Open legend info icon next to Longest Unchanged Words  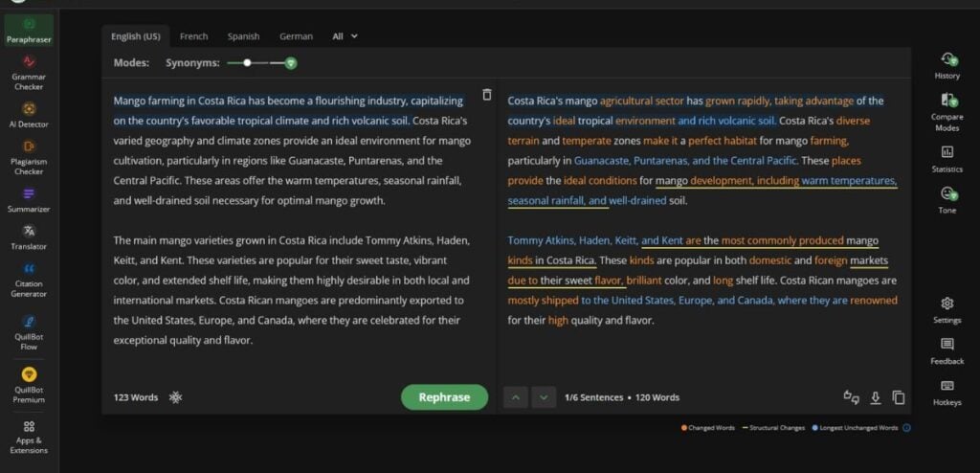(907, 428)
